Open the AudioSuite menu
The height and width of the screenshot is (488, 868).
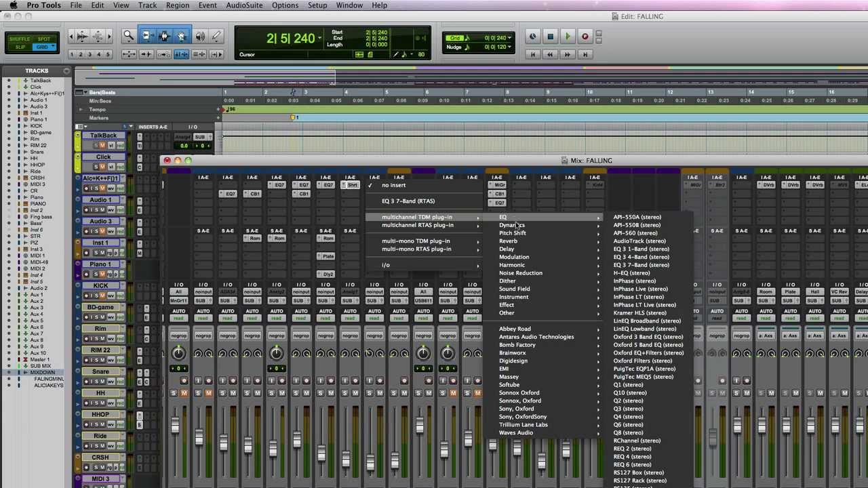click(244, 5)
